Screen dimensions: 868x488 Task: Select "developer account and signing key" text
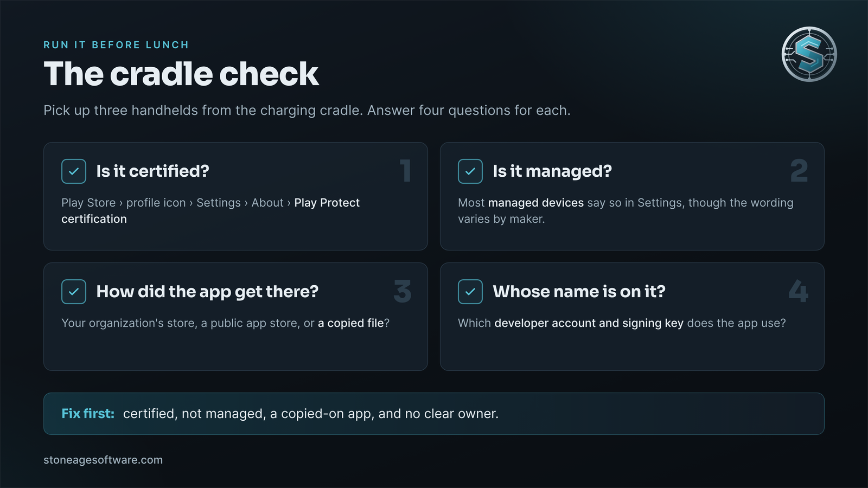(x=589, y=323)
